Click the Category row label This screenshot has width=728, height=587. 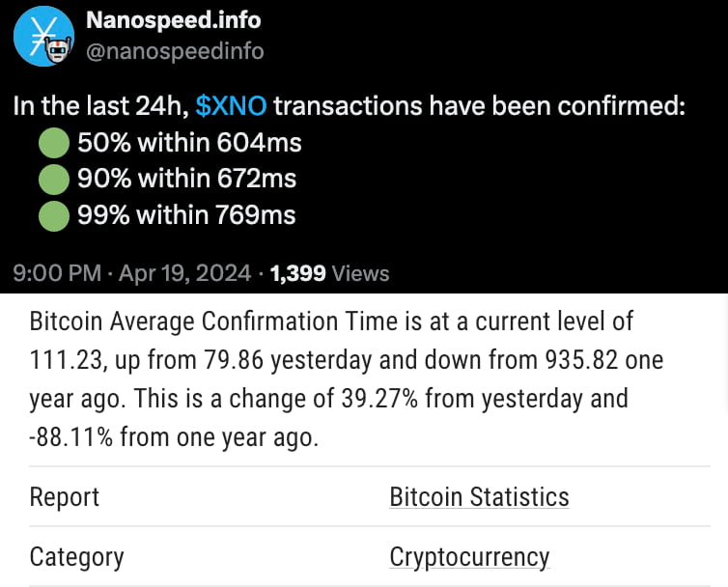click(x=76, y=557)
